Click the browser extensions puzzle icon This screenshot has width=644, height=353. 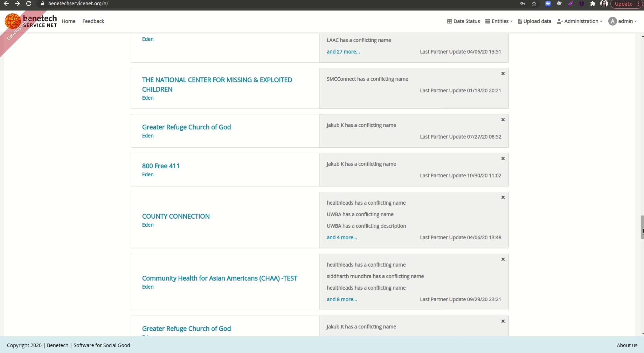click(593, 4)
